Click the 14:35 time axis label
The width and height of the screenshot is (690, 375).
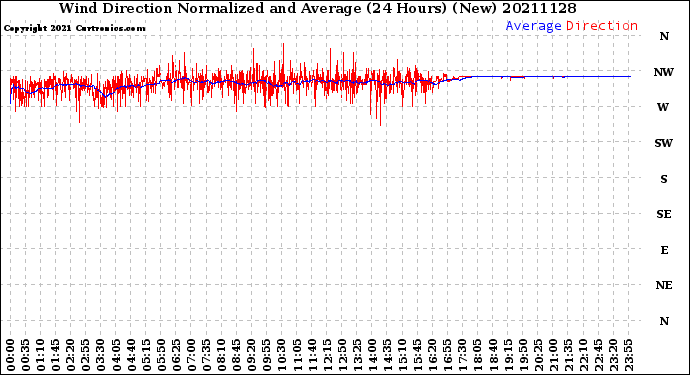pos(387,356)
